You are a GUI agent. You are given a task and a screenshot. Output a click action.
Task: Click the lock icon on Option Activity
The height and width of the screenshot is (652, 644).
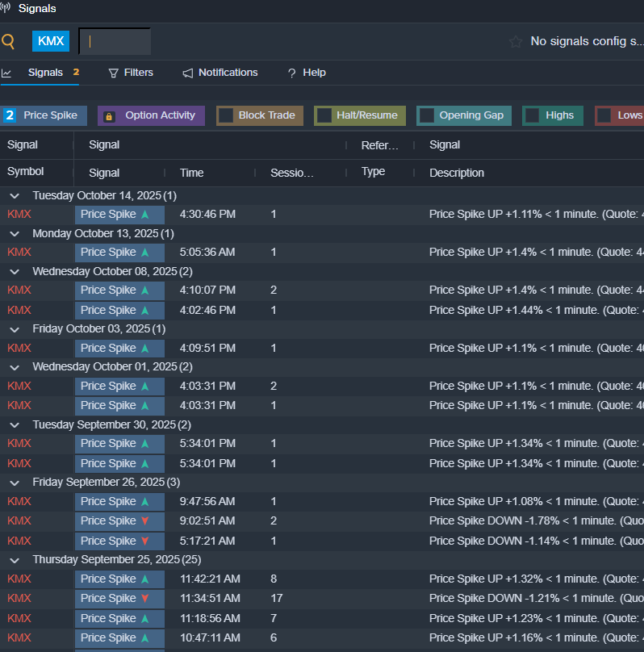pyautogui.click(x=110, y=116)
